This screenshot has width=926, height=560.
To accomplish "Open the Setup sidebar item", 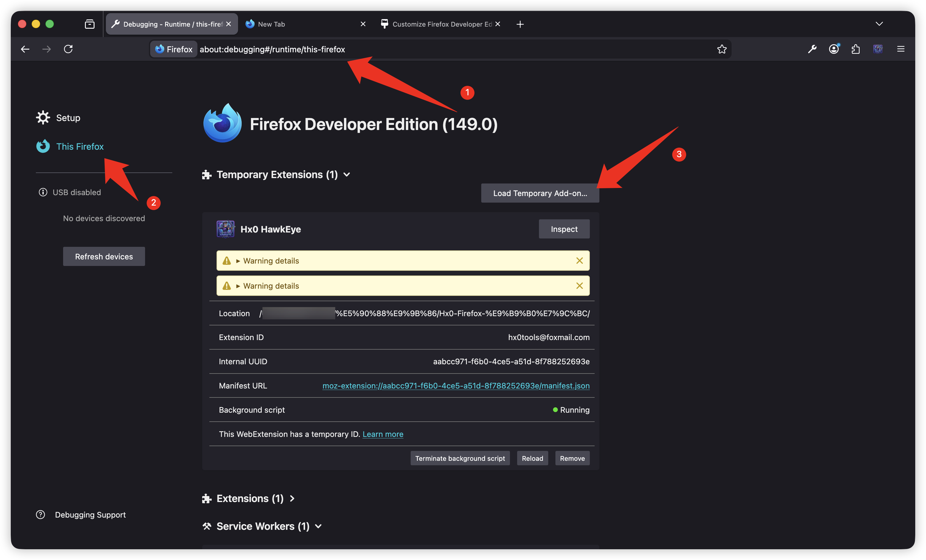I will [x=68, y=118].
